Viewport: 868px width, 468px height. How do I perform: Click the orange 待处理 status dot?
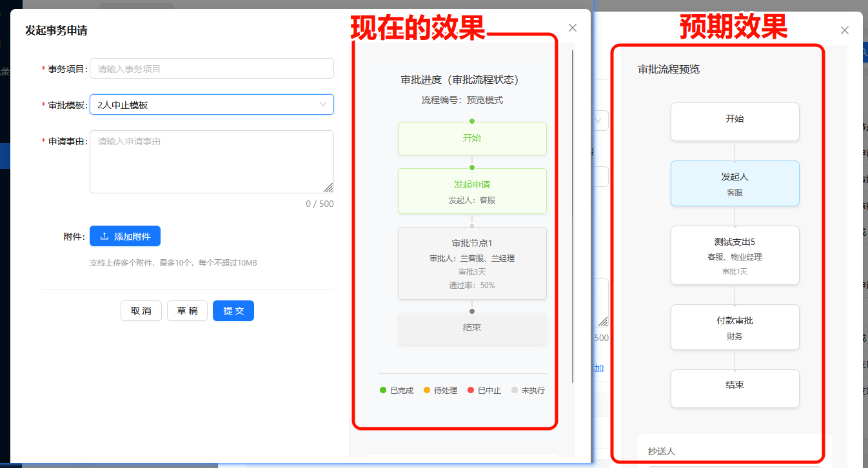click(426, 390)
